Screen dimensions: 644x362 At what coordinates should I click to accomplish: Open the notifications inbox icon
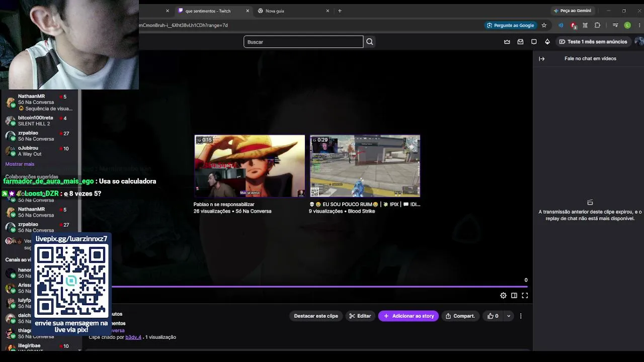[x=521, y=42]
